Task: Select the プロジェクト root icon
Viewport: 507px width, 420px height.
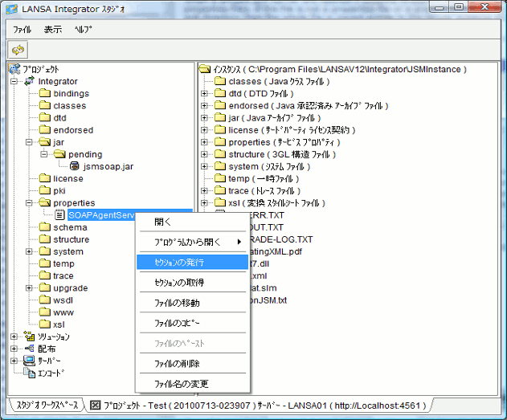Action: [14, 69]
